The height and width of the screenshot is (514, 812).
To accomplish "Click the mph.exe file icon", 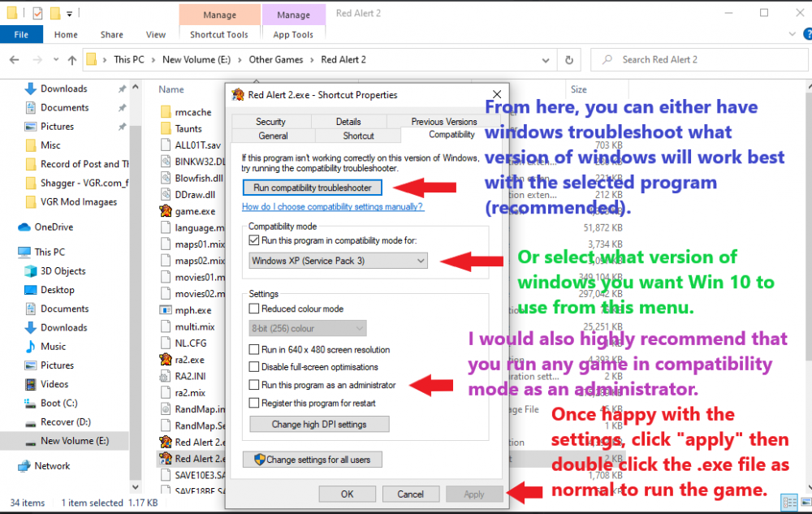I will pyautogui.click(x=166, y=310).
